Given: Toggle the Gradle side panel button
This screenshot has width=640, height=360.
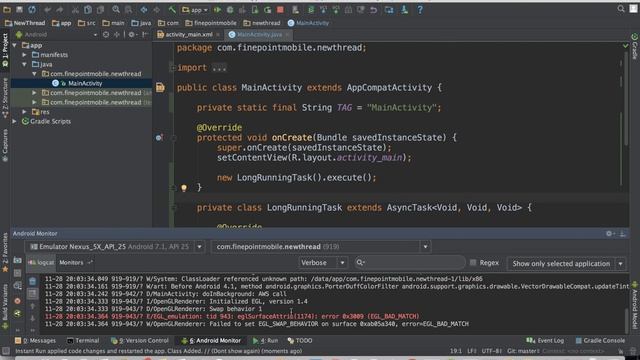Looking at the screenshot, I should pos(635,46).
